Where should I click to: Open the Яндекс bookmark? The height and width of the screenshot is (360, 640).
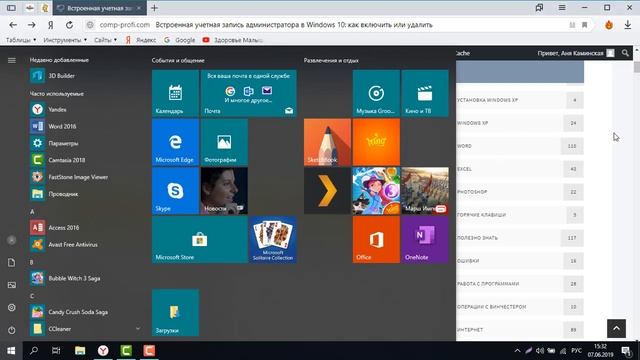click(x=140, y=40)
